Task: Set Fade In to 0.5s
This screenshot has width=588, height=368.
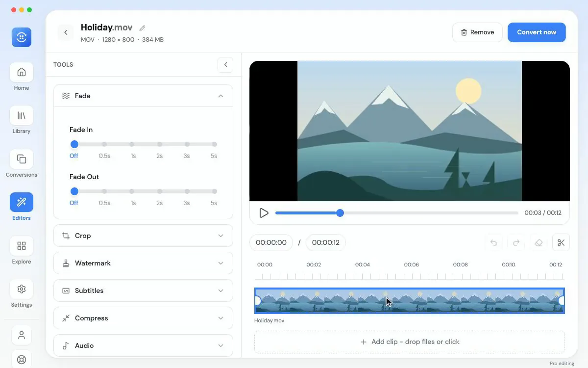Action: click(x=104, y=144)
